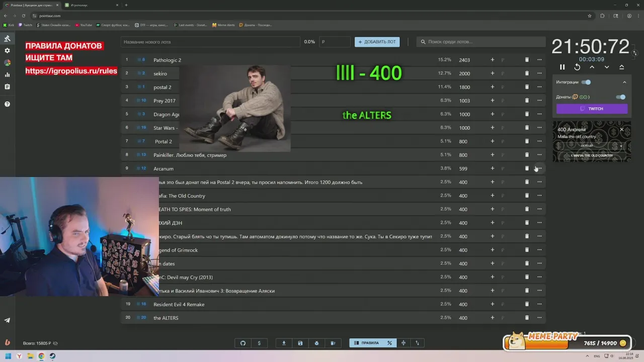Click the dollar sign button in bottom toolbar

(x=259, y=343)
